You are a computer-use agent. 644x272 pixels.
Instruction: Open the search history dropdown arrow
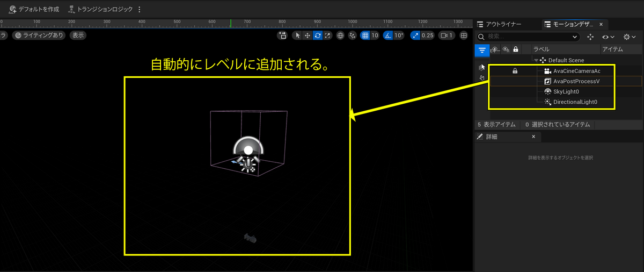point(575,37)
